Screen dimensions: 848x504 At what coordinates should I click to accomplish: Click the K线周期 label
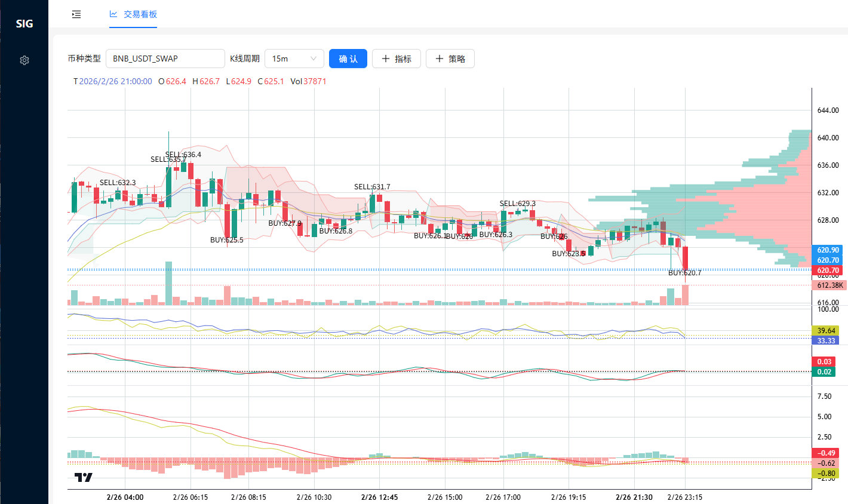coord(245,59)
